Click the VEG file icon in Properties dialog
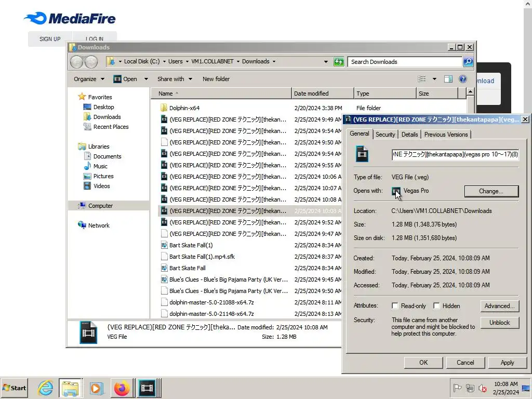The image size is (532, 399). pos(362,154)
